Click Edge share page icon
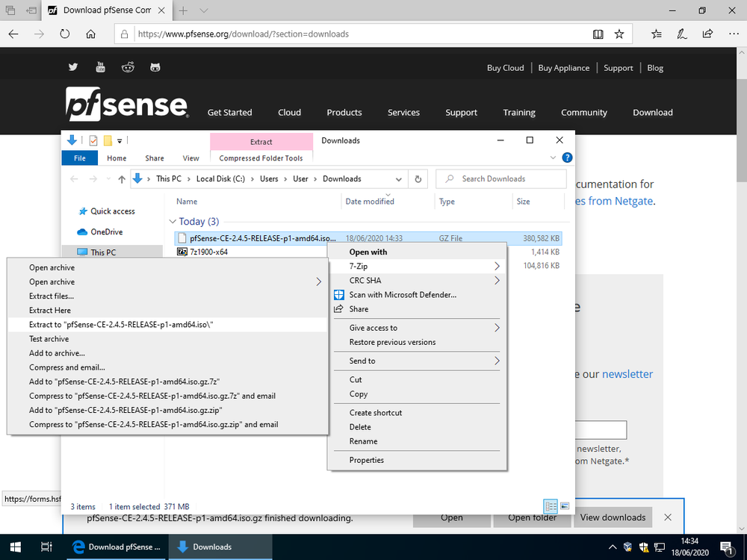The image size is (747, 560). click(x=707, y=34)
